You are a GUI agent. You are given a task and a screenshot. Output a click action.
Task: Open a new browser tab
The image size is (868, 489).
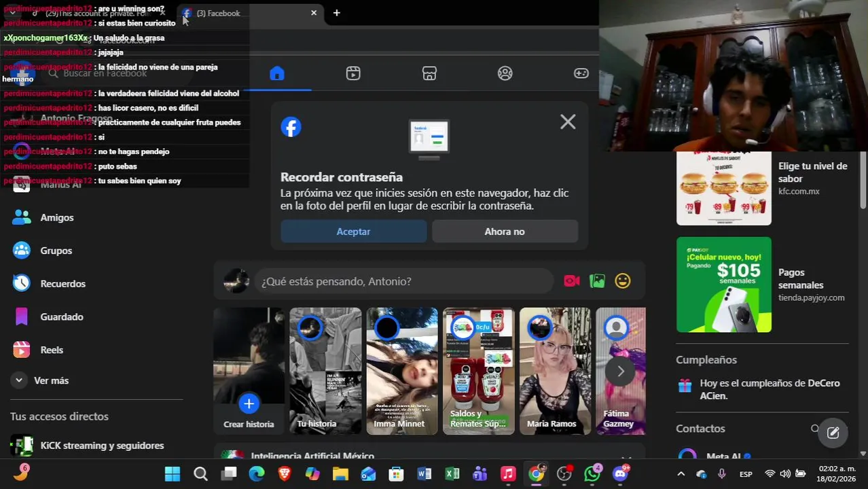pos(336,13)
